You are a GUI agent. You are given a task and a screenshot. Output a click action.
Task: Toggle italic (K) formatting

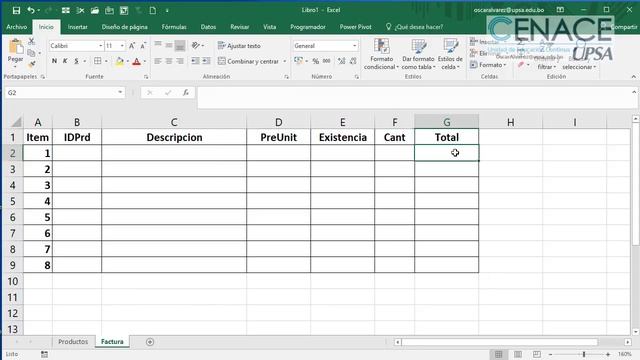pyautogui.click(x=65, y=61)
